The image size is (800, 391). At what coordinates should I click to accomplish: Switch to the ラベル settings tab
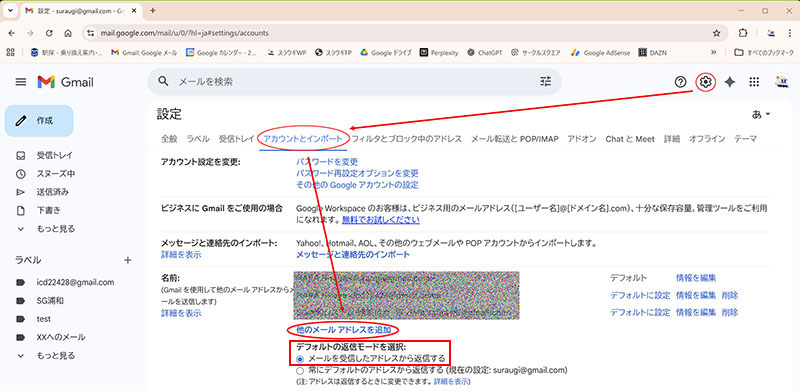(198, 139)
